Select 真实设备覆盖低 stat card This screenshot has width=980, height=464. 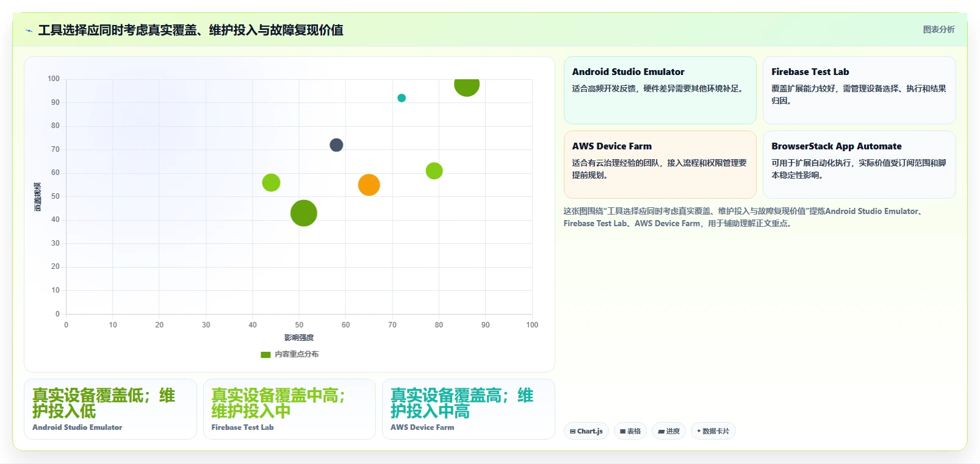(x=110, y=409)
